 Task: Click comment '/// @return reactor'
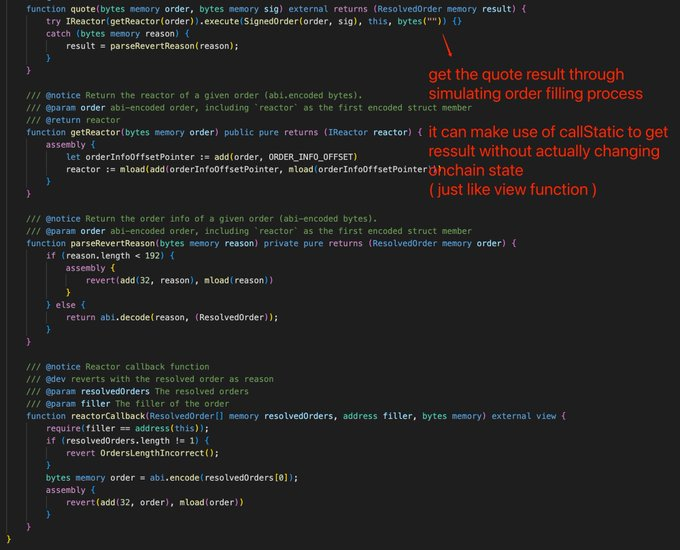(x=73, y=120)
